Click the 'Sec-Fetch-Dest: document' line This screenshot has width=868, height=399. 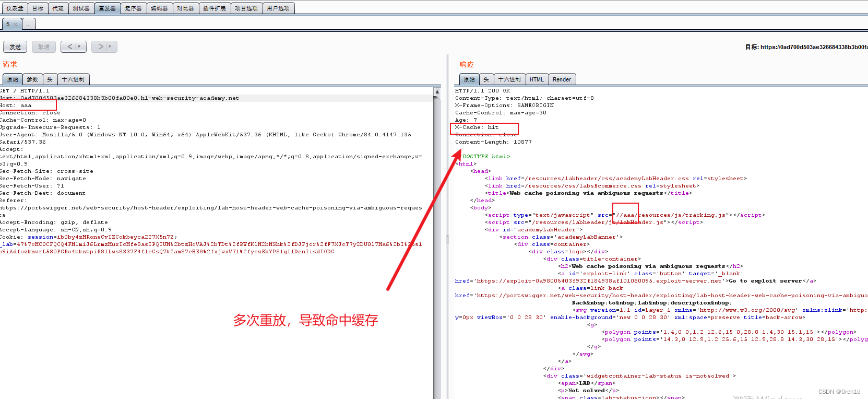(x=43, y=193)
